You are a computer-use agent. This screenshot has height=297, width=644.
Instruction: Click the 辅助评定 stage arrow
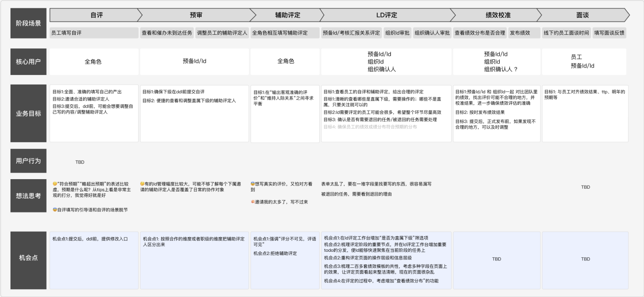point(287,15)
